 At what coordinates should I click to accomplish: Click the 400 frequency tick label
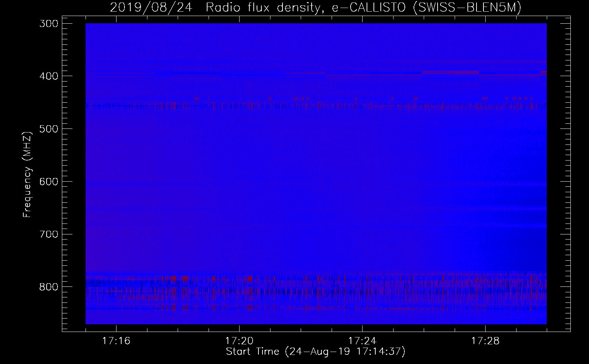tap(48, 76)
